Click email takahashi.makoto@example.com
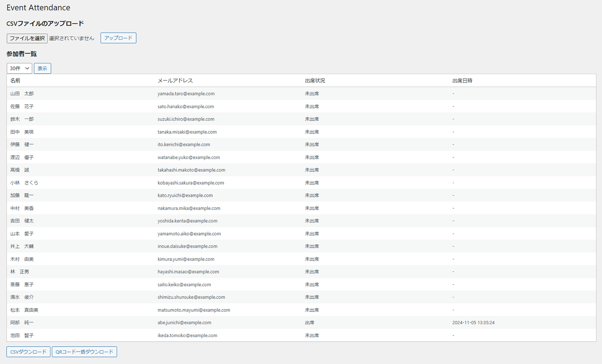The height and width of the screenshot is (364, 602). tap(191, 170)
